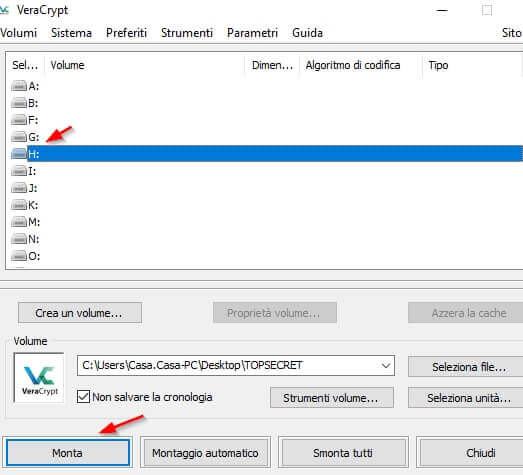Click Montaggio automatico button
The image size is (523, 475).
click(x=205, y=453)
